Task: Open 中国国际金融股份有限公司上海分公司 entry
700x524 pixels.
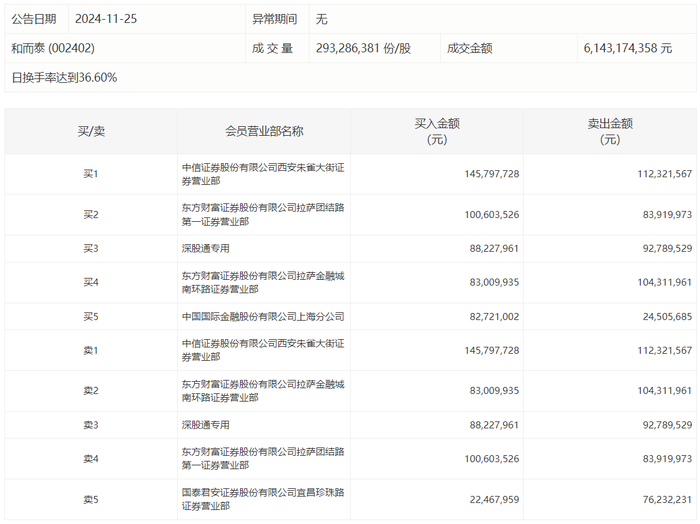Action: (263, 316)
